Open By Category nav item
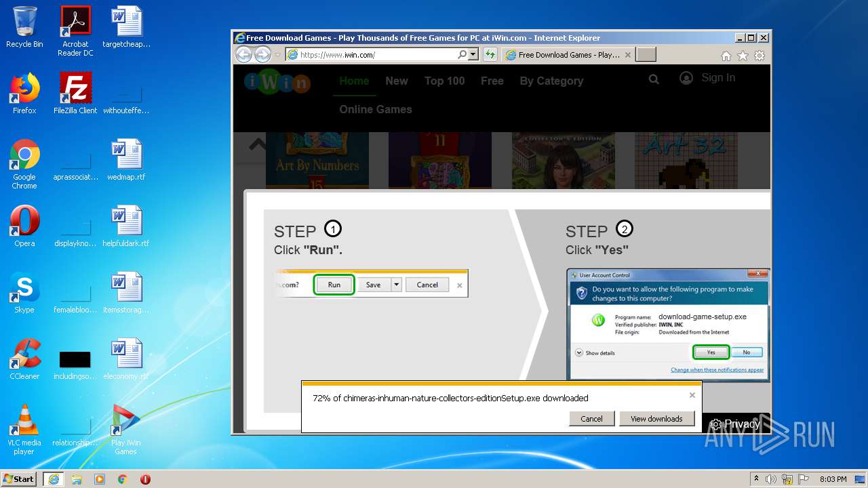868x488 pixels. click(551, 81)
